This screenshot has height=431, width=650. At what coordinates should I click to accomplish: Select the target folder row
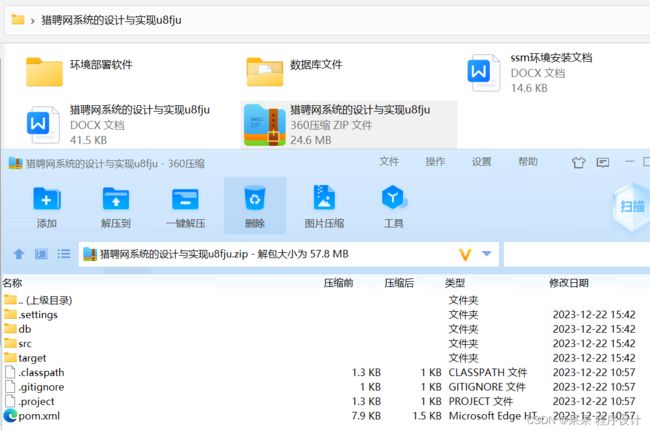coord(325,358)
